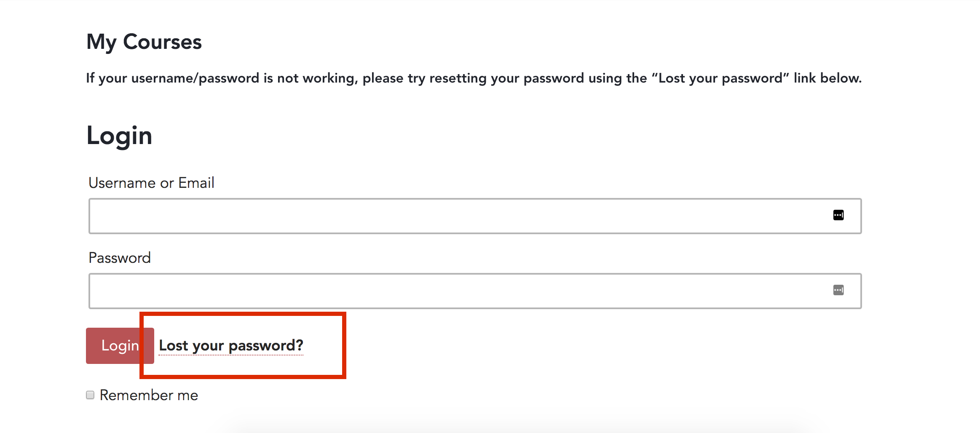The height and width of the screenshot is (433, 980).
Task: Click "link below" text in instructions
Action: click(828, 78)
